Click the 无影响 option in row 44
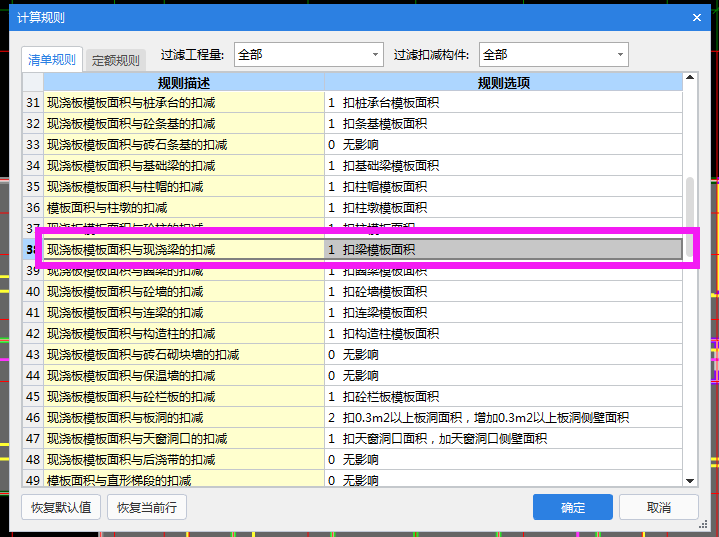 click(503, 376)
